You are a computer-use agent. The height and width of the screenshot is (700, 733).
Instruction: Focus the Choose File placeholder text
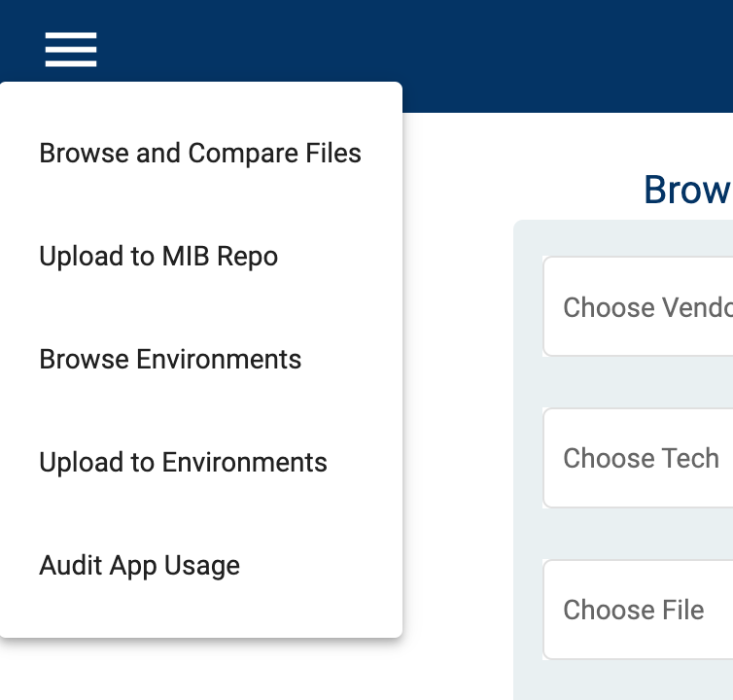(633, 611)
